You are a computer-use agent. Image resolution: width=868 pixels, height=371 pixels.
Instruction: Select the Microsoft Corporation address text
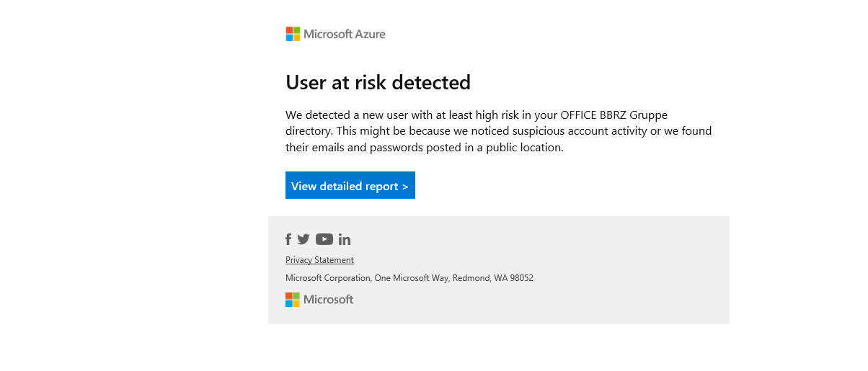409,278
